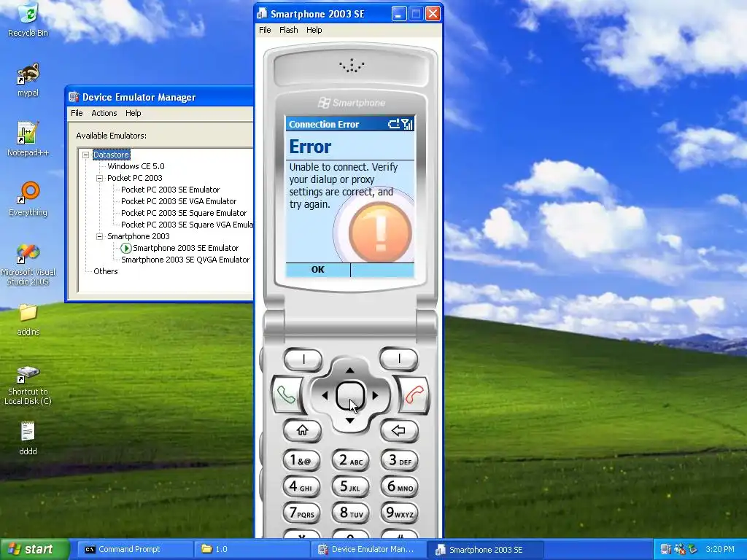Click the 8 TUV keypad key

click(x=350, y=513)
